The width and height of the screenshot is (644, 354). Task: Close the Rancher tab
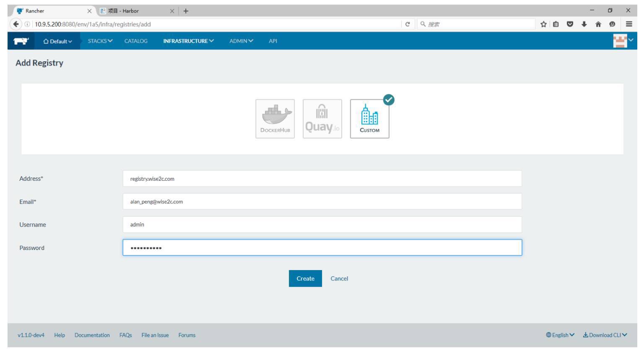point(89,11)
